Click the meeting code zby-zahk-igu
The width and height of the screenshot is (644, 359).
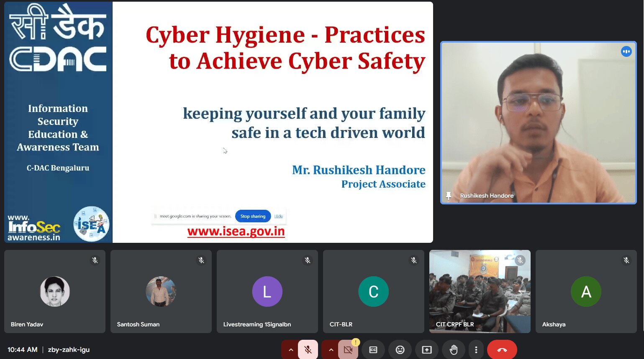[x=69, y=350]
